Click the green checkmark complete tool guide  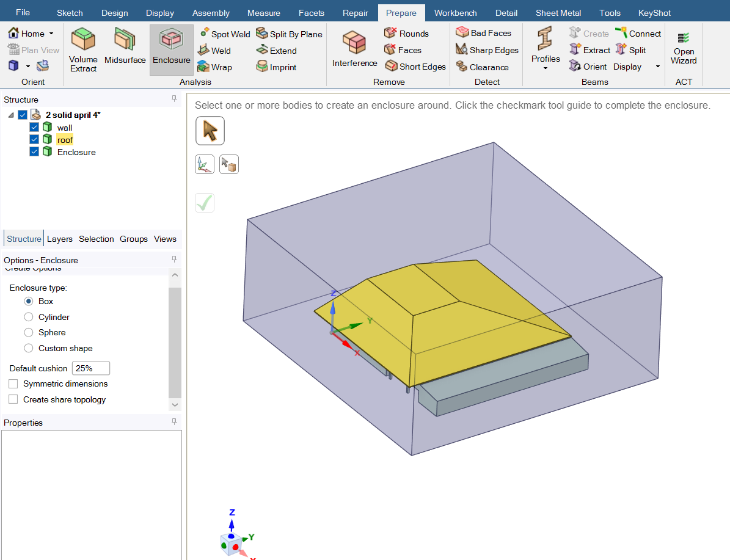click(x=205, y=203)
